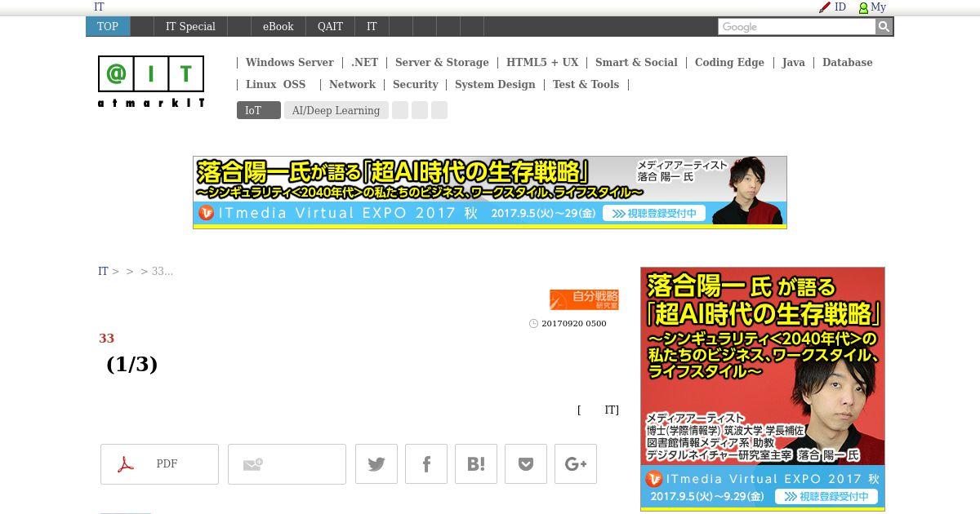This screenshot has height=514, width=980.
Task: Go to Security category
Action: [x=415, y=85]
